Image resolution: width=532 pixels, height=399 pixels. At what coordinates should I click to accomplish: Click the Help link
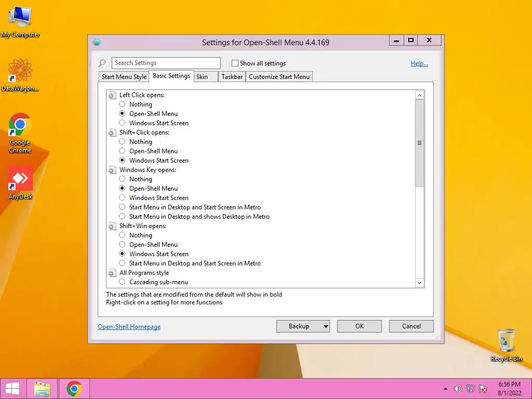(419, 63)
